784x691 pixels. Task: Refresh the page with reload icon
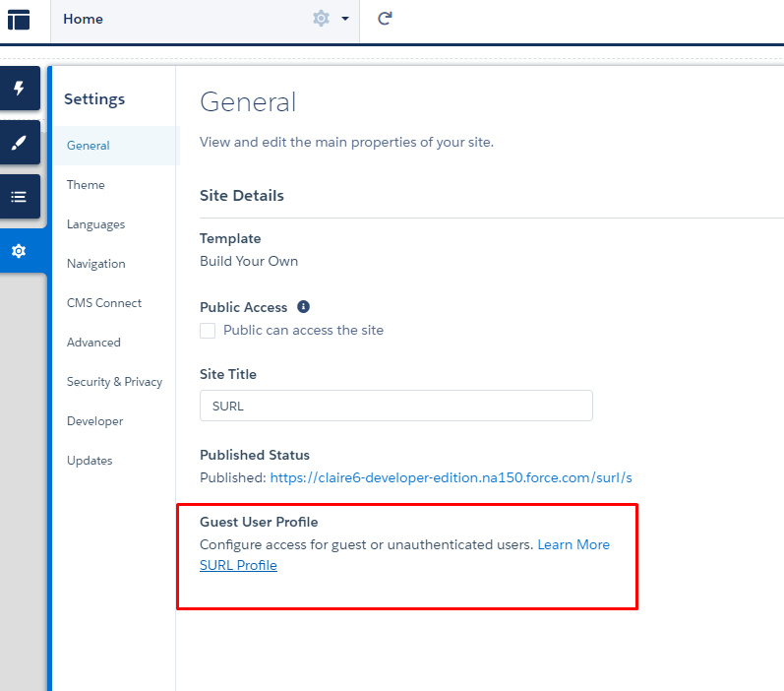tap(386, 19)
